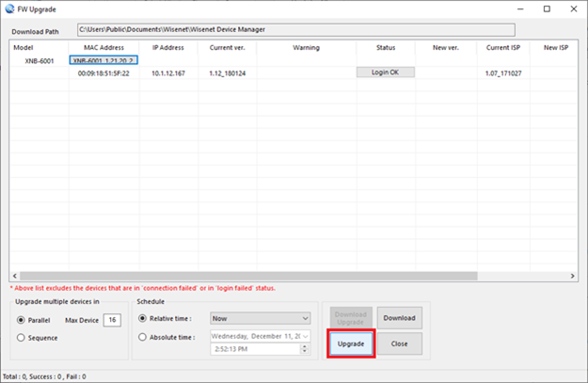Screen dimensions: 588x383
Task: Click the Current ver. column header
Action: (x=226, y=47)
